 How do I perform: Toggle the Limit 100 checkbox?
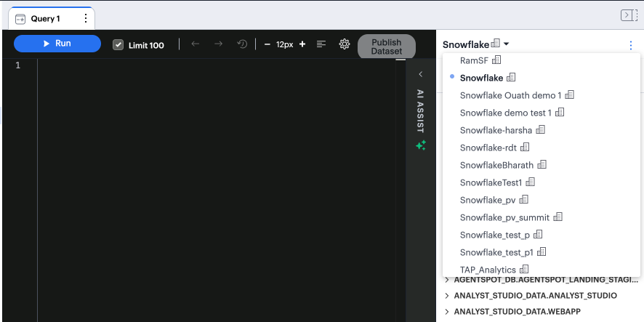pyautogui.click(x=118, y=45)
